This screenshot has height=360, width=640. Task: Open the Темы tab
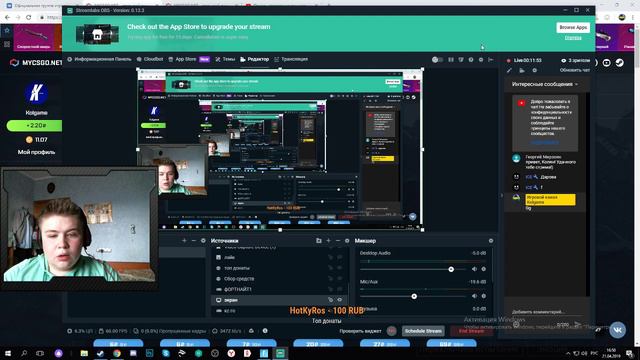click(x=225, y=59)
